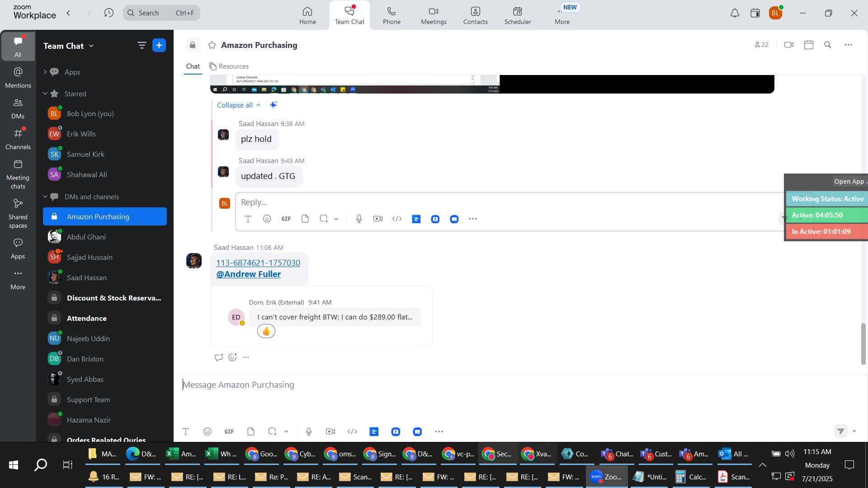The height and width of the screenshot is (488, 868).
Task: Open chat with Najeeb Uddin
Action: 105,338
